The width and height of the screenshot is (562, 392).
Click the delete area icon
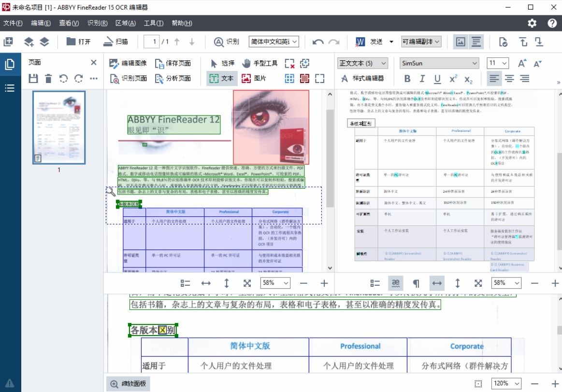tap(289, 63)
